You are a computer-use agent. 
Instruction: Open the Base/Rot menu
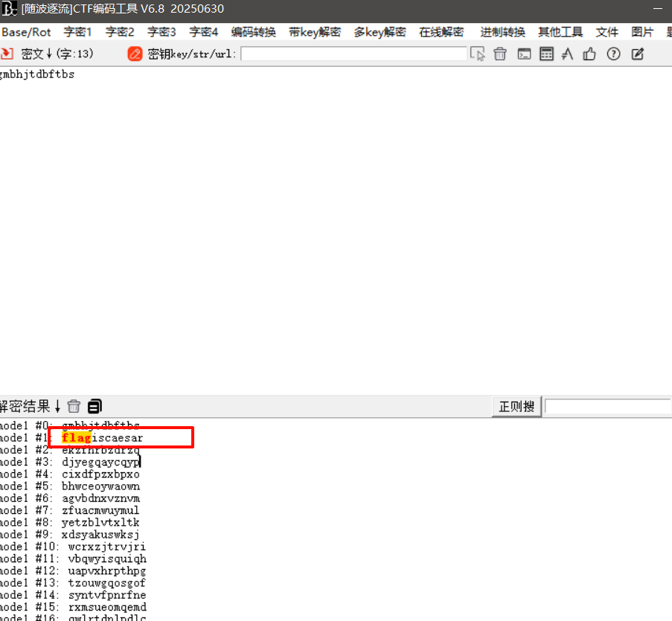[26, 32]
